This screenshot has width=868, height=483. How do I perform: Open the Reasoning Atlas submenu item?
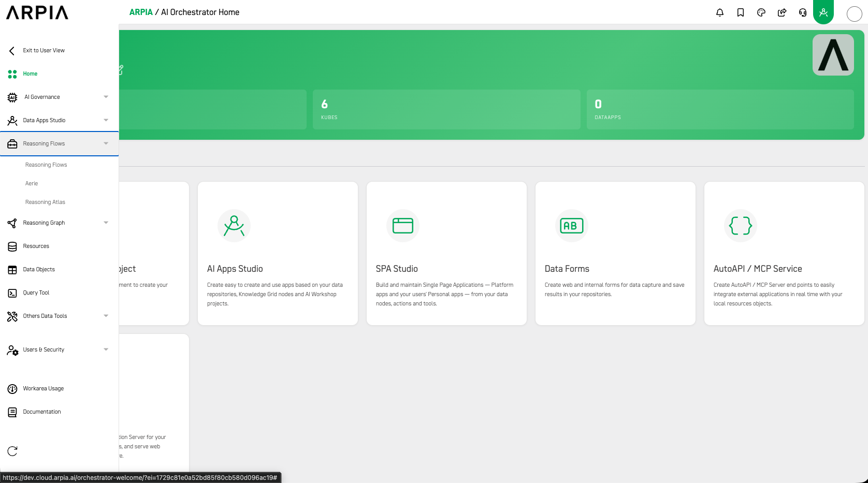[45, 202]
